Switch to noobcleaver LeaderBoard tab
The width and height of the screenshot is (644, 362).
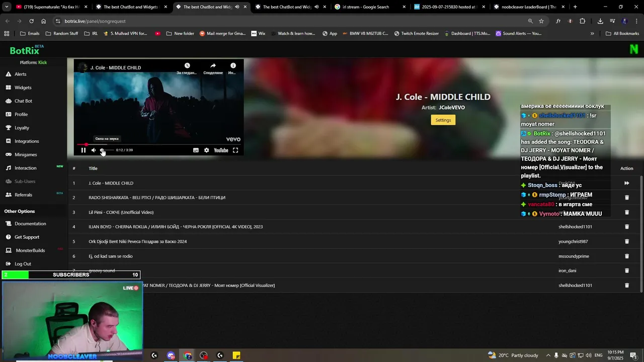pyautogui.click(x=528, y=7)
